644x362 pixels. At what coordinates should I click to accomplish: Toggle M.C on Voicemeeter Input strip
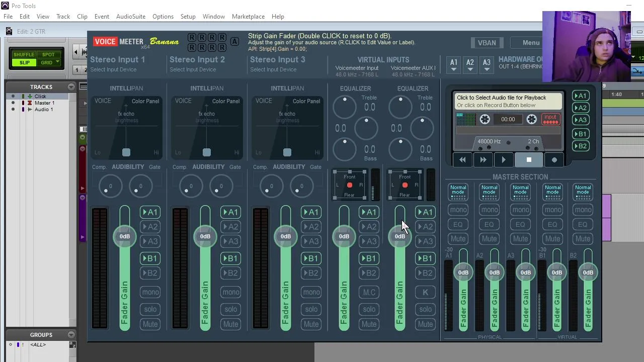pos(369,292)
